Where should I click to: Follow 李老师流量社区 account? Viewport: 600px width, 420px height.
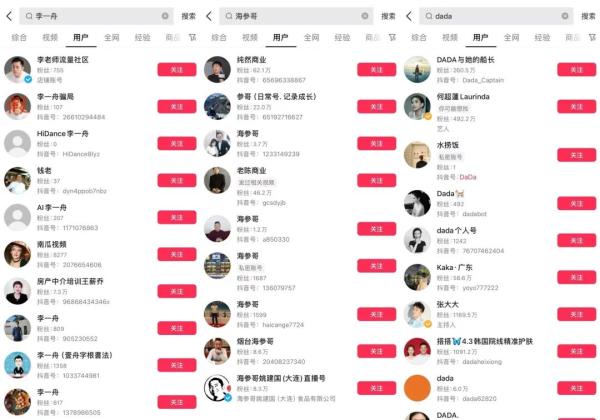177,70
